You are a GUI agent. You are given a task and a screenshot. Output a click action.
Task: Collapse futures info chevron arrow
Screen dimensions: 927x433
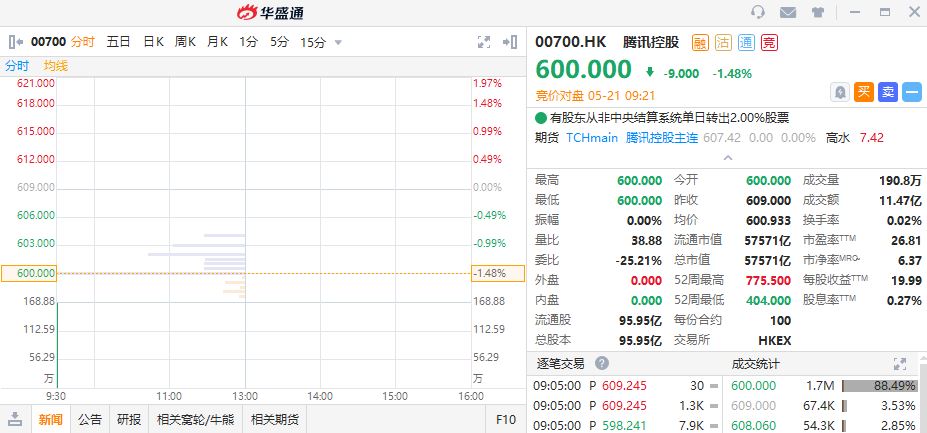point(728,158)
